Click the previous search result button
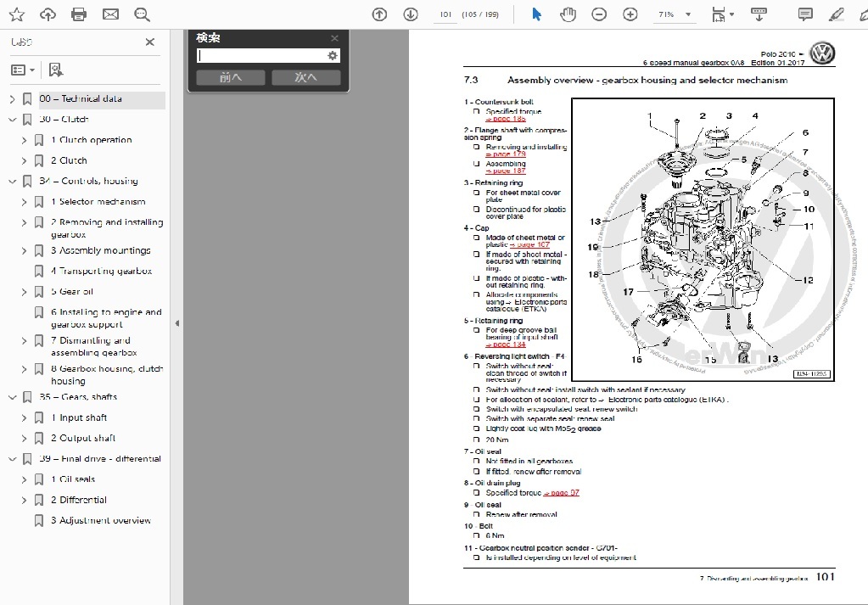This screenshot has height=605, width=868. (x=230, y=77)
